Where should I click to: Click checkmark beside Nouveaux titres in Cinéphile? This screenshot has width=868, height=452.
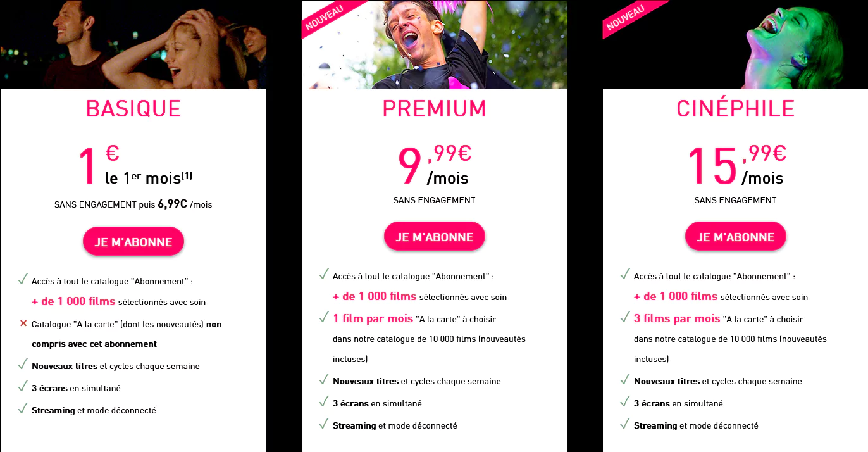625,380
